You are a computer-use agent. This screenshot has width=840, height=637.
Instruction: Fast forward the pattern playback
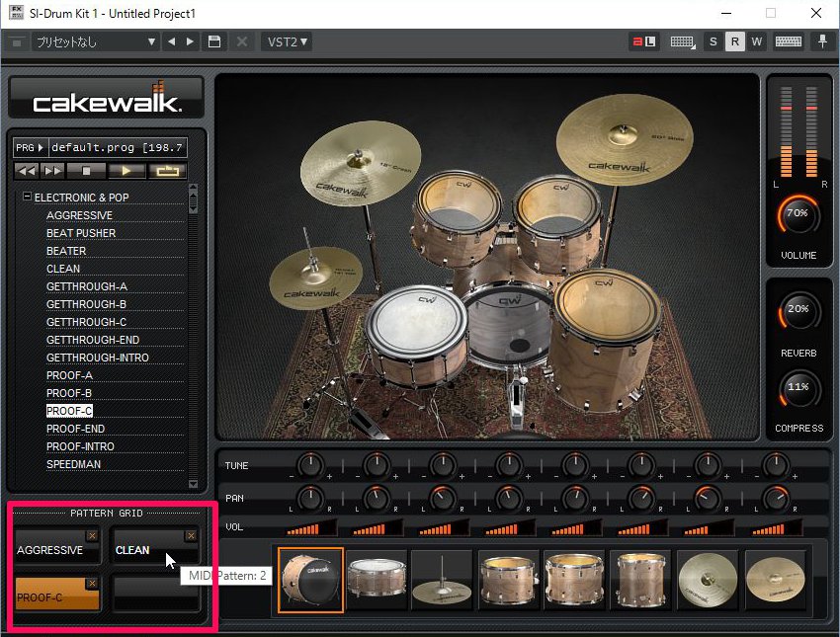click(x=53, y=171)
